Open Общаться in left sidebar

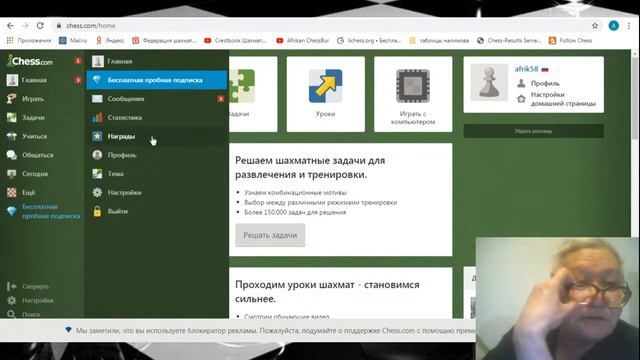30,155
